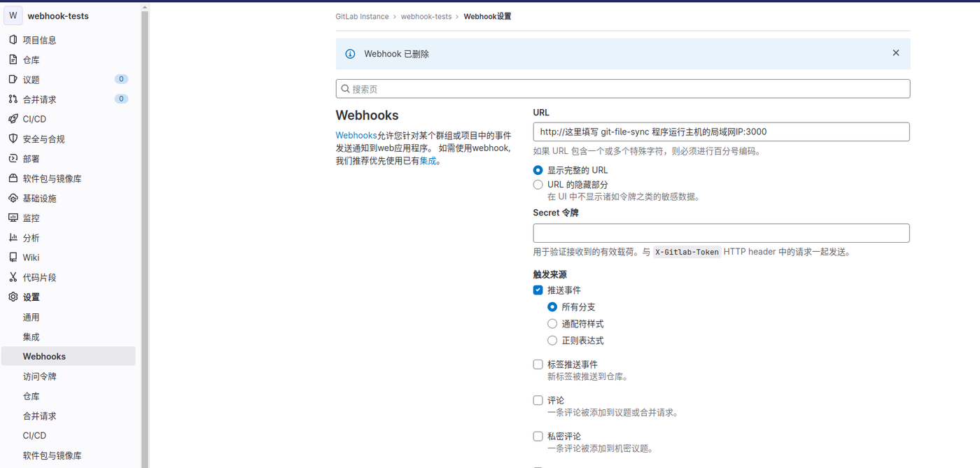Click the 议题 issues icon

click(x=13, y=80)
